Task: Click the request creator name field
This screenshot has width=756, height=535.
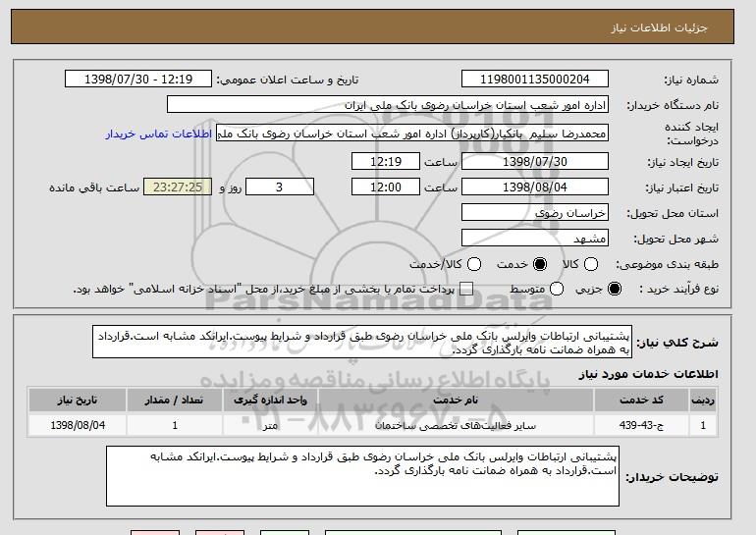Action: point(412,134)
